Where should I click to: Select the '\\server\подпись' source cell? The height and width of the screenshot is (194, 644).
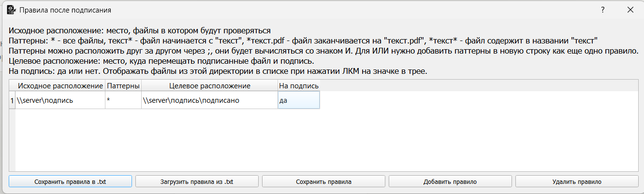(x=60, y=100)
